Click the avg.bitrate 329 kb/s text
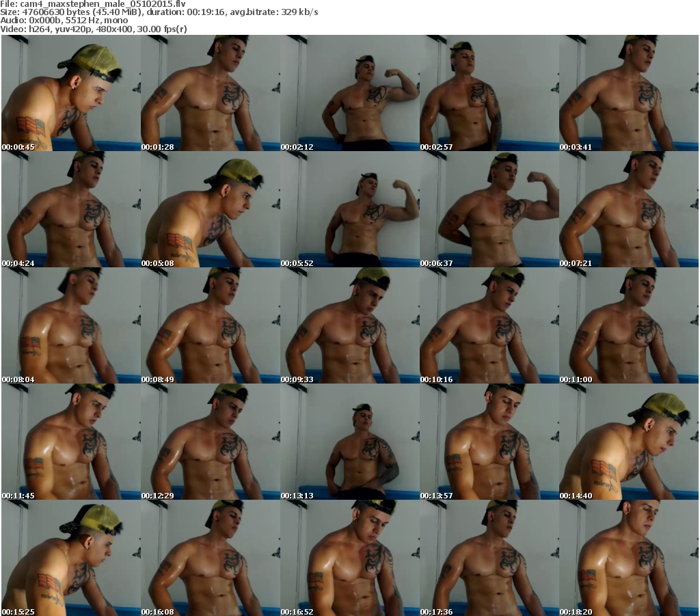This screenshot has height=616, width=700. click(273, 12)
